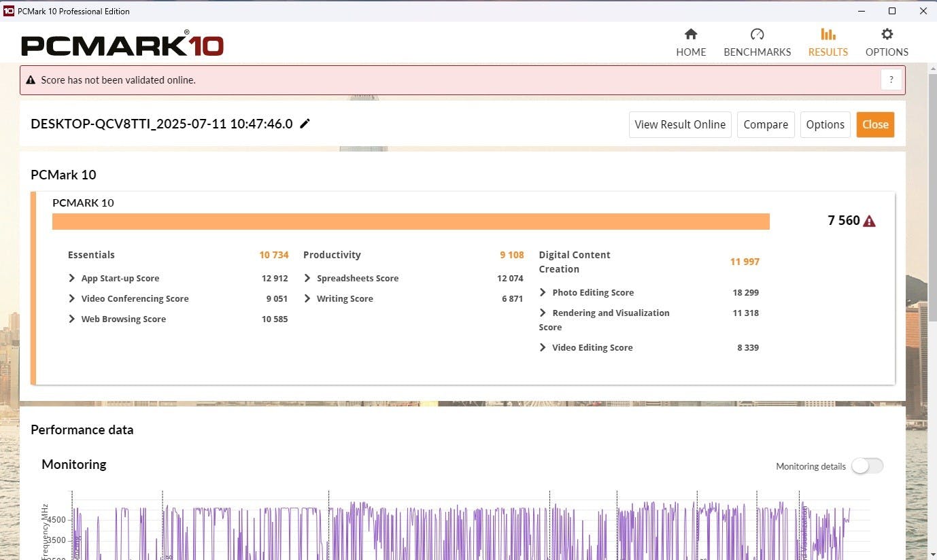Expand App Start-up Score
937x560 pixels.
[71, 278]
